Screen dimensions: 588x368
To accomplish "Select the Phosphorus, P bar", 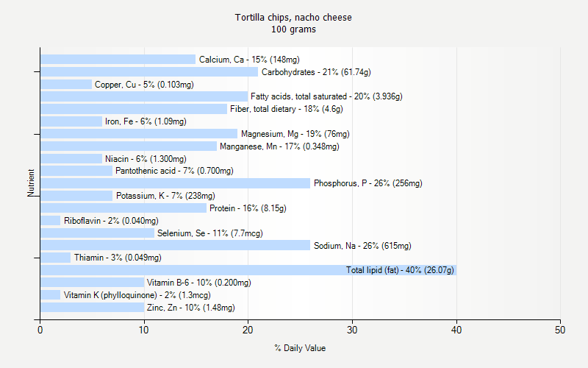I will coord(175,183).
